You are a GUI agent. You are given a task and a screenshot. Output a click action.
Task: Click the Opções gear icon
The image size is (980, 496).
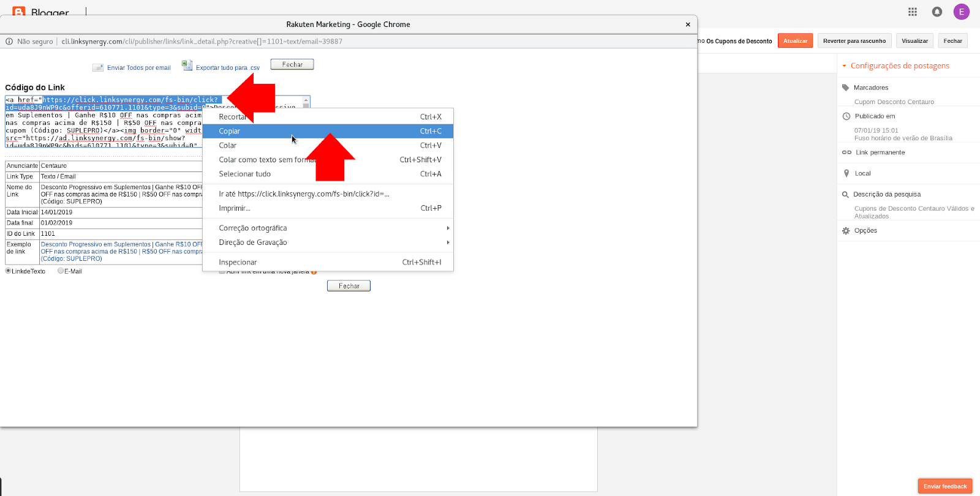pos(846,231)
